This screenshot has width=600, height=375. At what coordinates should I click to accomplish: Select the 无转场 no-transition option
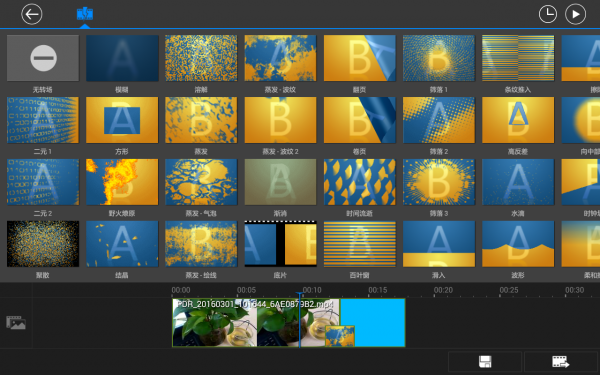(x=43, y=58)
